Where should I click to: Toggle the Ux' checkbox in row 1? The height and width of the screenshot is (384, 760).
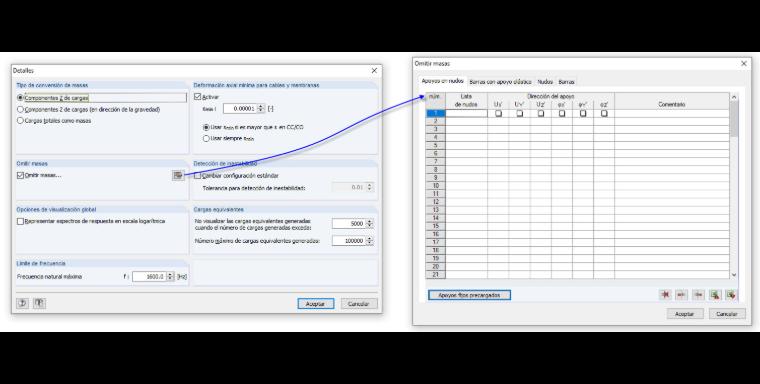pyautogui.click(x=498, y=113)
